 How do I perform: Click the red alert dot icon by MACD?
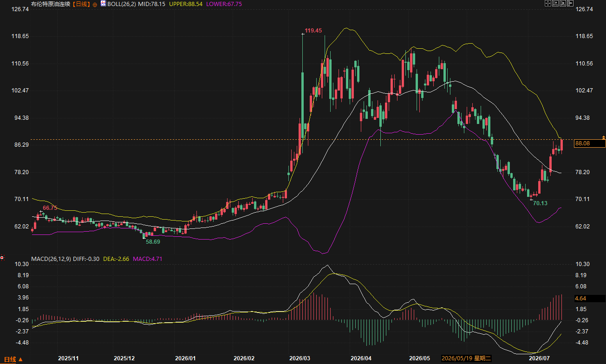2,257
